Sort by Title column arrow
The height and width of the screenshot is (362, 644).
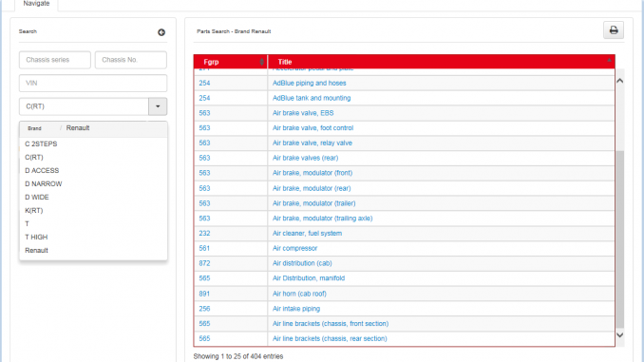point(609,61)
